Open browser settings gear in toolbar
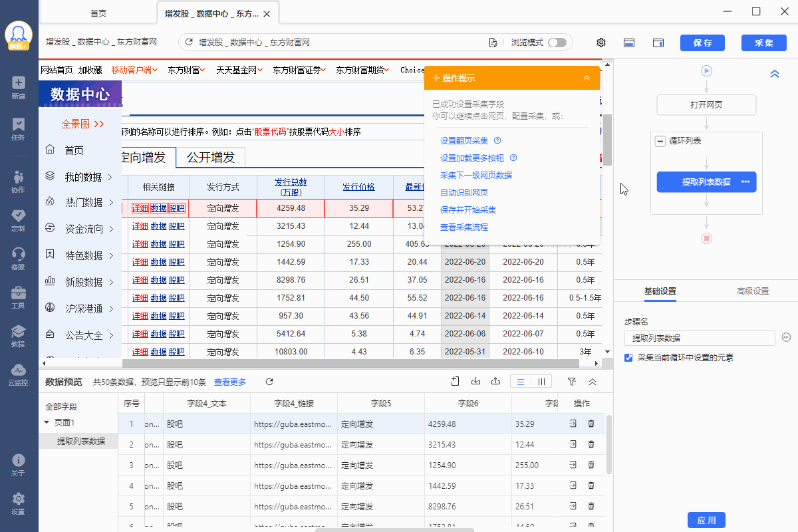Image resolution: width=798 pixels, height=532 pixels. click(x=601, y=43)
